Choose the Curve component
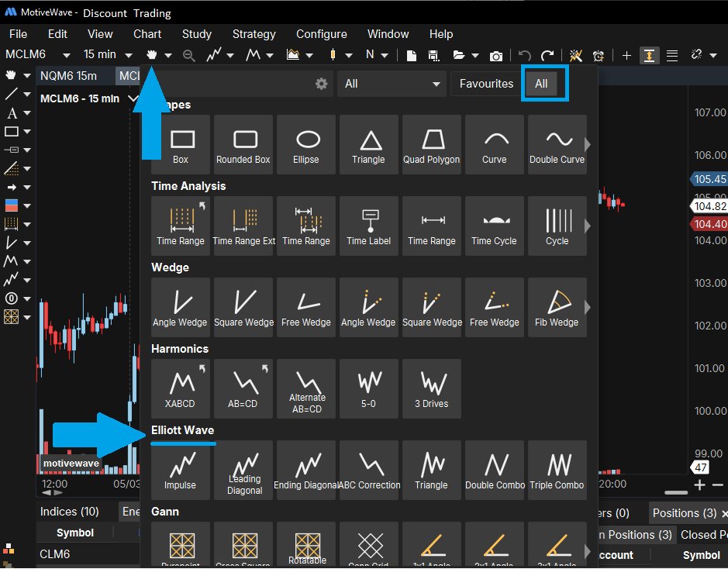The image size is (728, 569). tap(495, 145)
